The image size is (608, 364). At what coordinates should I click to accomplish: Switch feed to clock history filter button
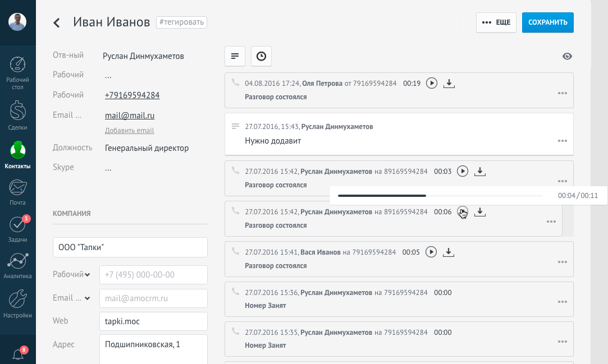(262, 56)
